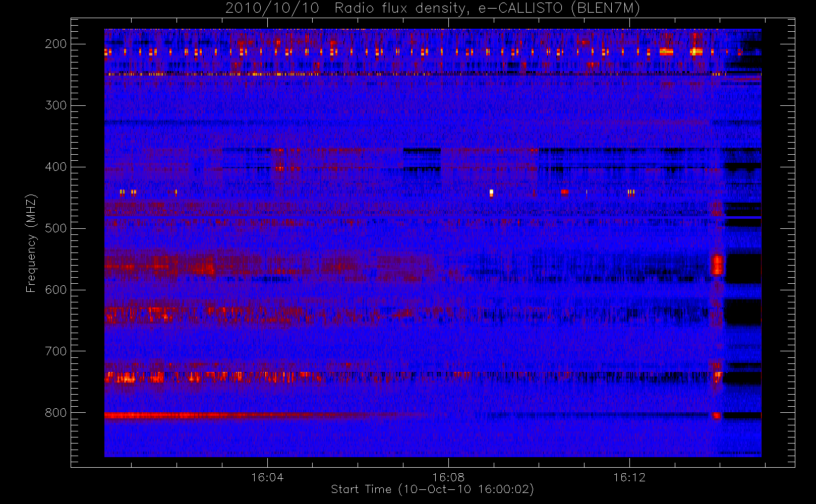Click the bright white burst near 440 MHz

(491, 193)
